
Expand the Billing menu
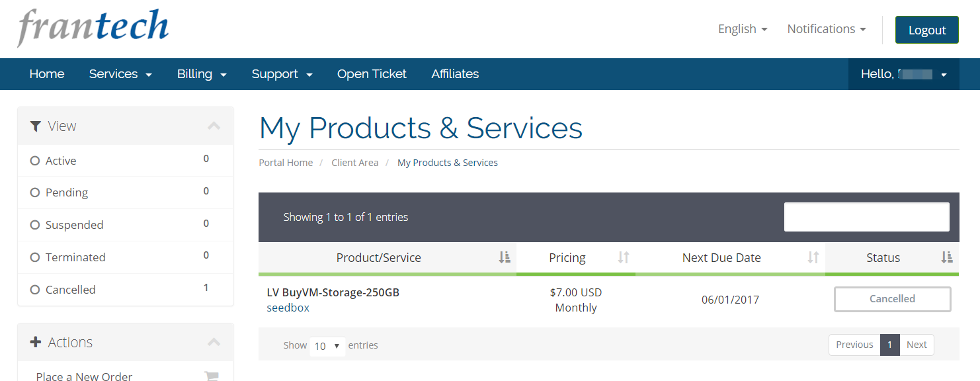pyautogui.click(x=202, y=74)
